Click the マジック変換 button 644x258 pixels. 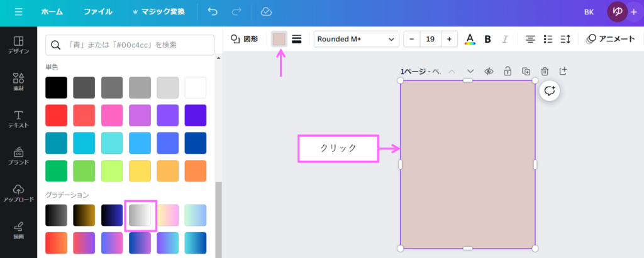[x=158, y=12]
